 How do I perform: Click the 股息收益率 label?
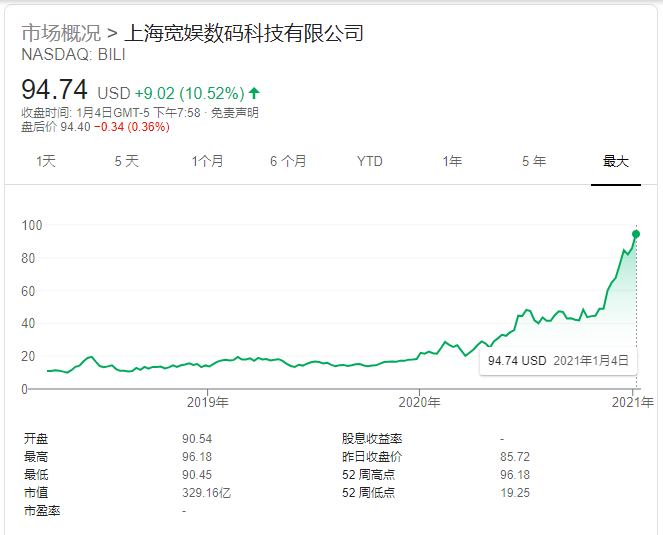[x=372, y=439]
